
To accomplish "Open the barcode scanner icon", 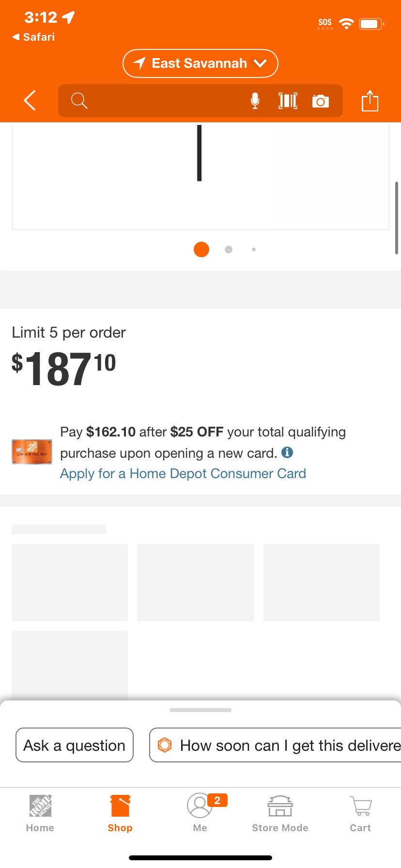I will 288,101.
